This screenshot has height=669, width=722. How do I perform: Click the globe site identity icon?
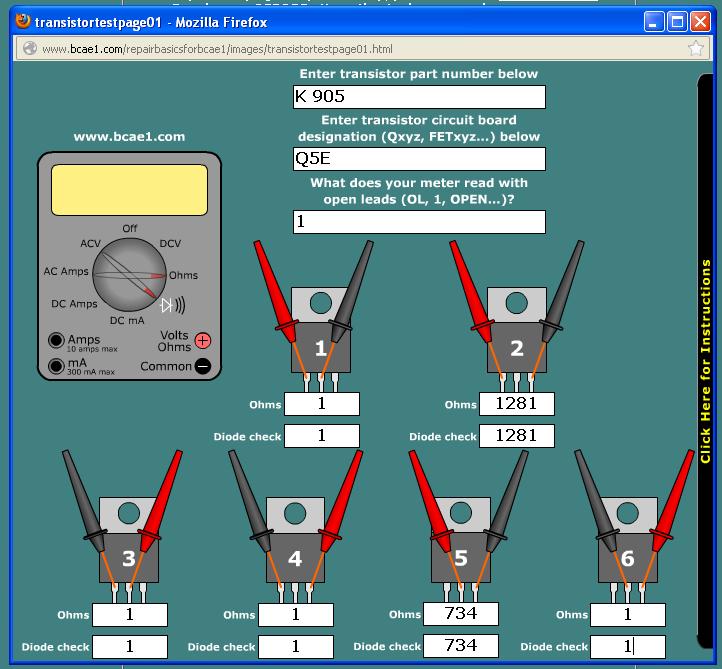point(30,48)
